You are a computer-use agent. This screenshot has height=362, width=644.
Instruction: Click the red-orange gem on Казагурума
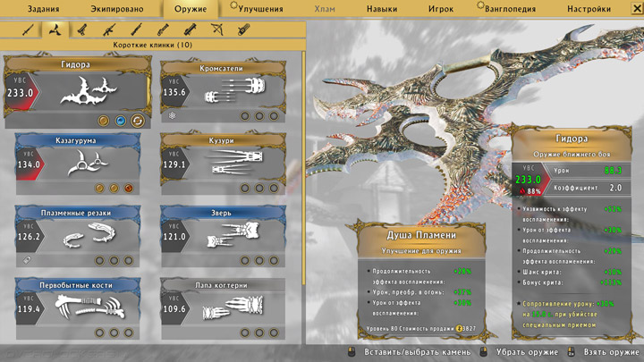click(x=129, y=189)
